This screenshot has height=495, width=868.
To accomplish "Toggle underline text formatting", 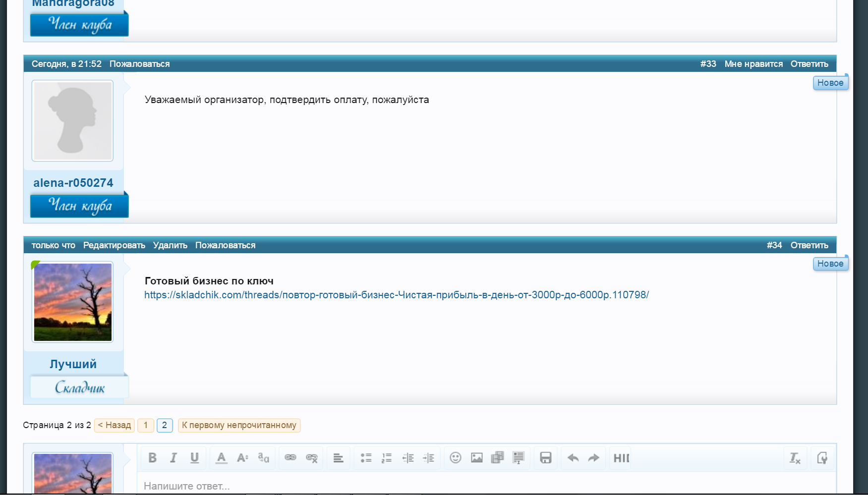I will click(194, 458).
